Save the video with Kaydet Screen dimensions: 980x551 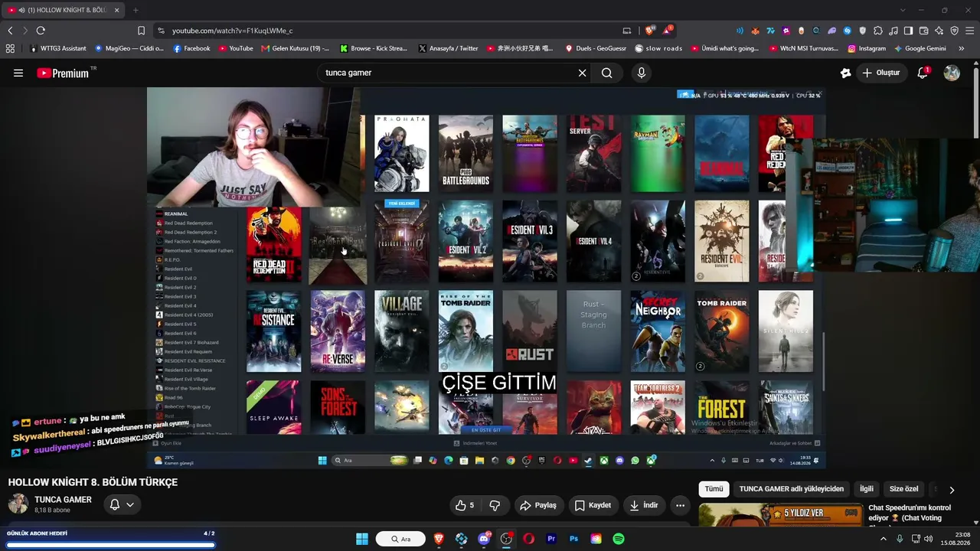pos(593,505)
